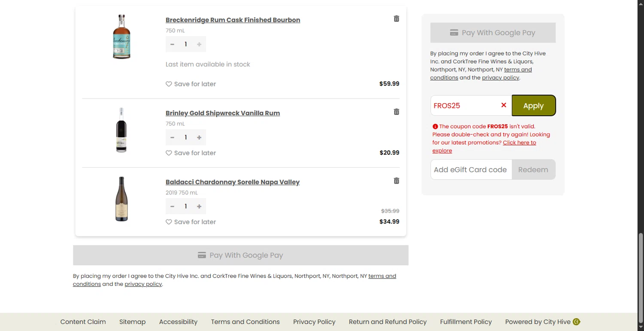The height and width of the screenshot is (331, 644).
Task: Decrease quantity of Baldacci Chardonnay Sorelle
Action: tap(172, 206)
